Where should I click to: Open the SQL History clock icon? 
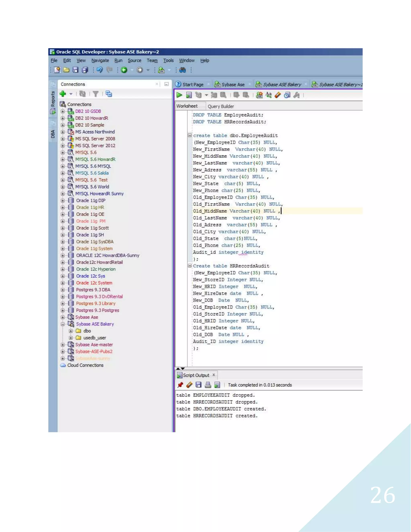pyautogui.click(x=287, y=95)
